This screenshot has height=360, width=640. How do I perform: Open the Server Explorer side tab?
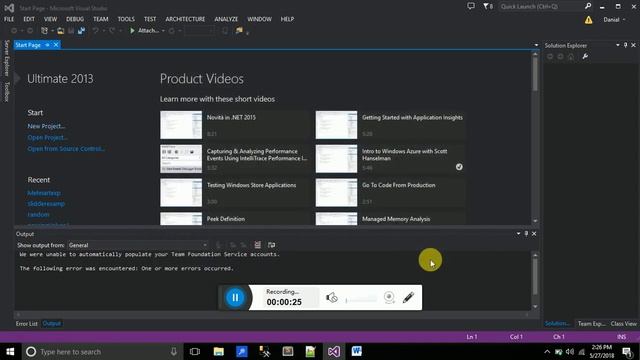point(7,58)
